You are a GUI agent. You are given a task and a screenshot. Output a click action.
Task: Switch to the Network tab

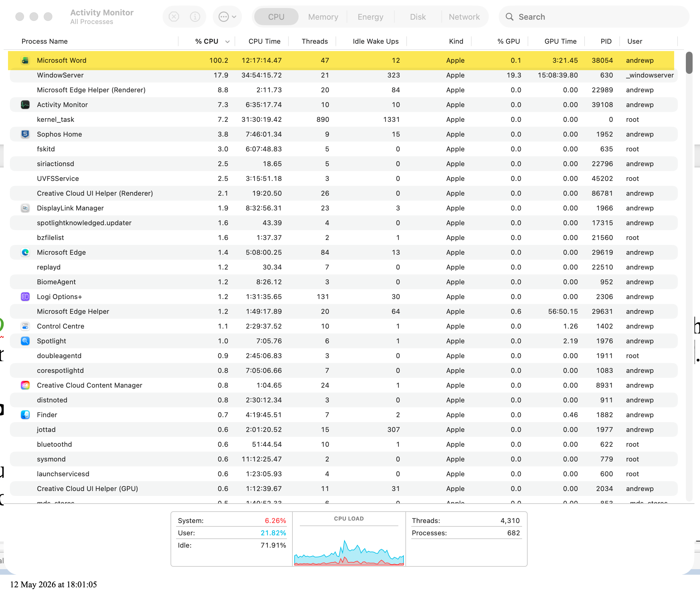point(464,17)
